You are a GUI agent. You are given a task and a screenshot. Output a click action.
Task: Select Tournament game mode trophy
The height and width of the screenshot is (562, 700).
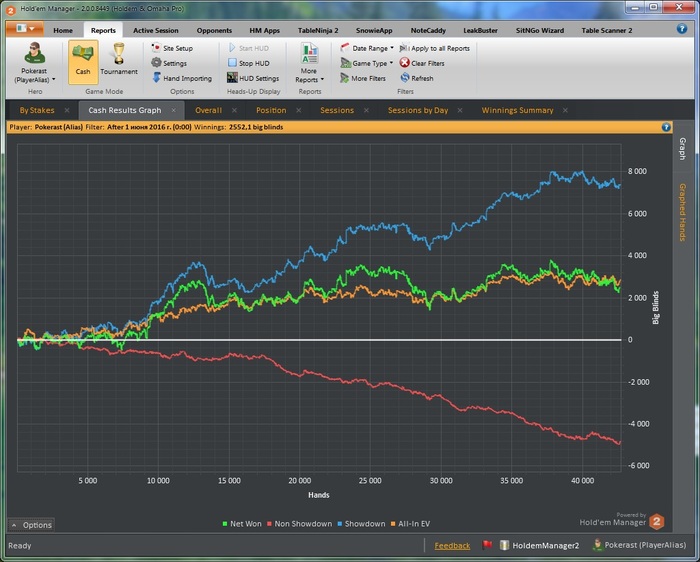(119, 53)
